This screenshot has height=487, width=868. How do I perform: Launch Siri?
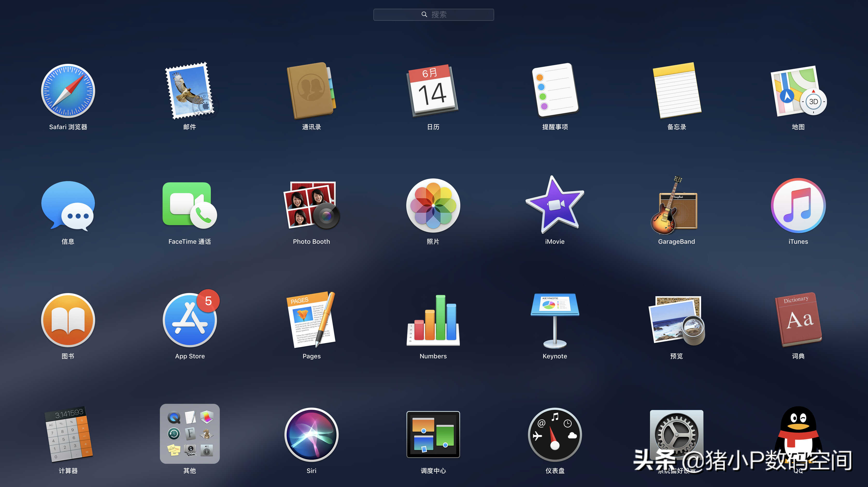(x=311, y=434)
